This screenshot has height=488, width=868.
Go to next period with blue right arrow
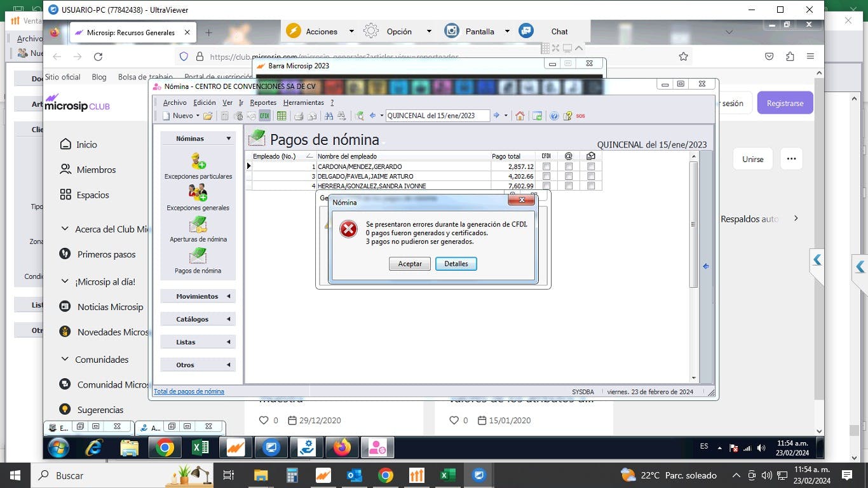497,116
